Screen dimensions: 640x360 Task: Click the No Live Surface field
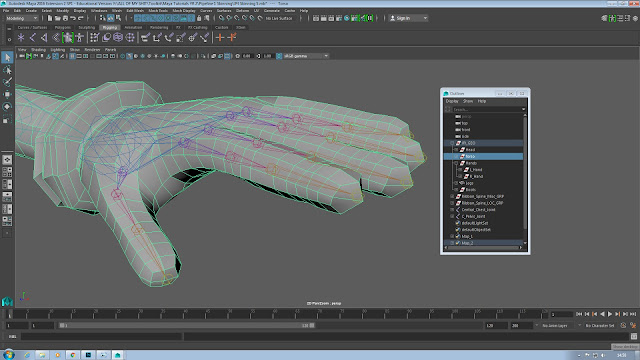tap(279, 18)
